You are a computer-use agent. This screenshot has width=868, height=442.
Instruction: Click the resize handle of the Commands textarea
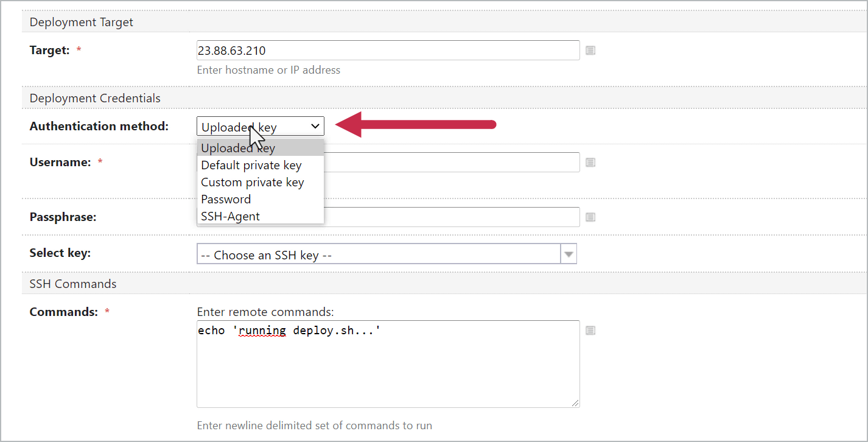[575, 402]
